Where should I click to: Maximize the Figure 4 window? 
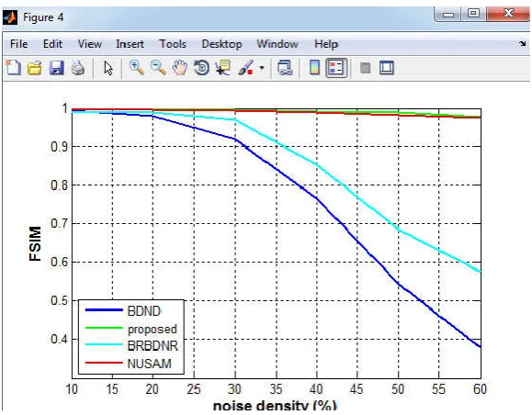coord(473,14)
